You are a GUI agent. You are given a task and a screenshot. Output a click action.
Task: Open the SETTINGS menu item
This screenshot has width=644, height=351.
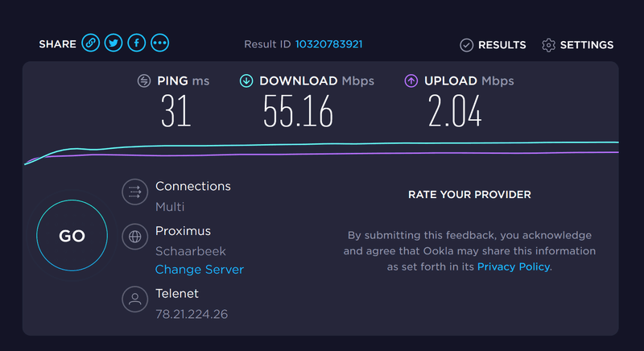[586, 45]
